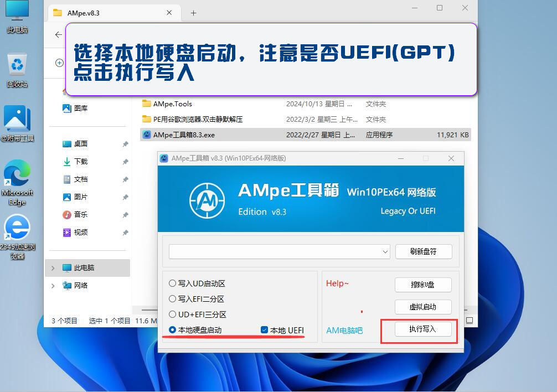Image resolution: width=557 pixels, height=392 pixels.
Task: Click the 此电脑 computer icon in sidebar
Action: click(x=67, y=268)
